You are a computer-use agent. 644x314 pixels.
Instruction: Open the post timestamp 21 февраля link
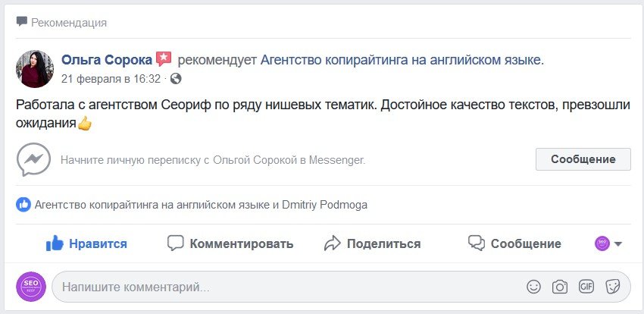pyautogui.click(x=111, y=78)
